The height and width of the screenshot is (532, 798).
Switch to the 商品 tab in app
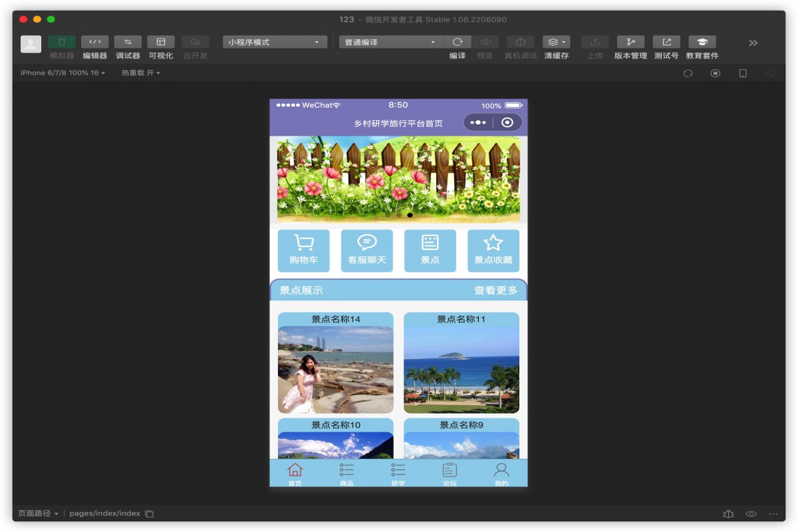346,473
